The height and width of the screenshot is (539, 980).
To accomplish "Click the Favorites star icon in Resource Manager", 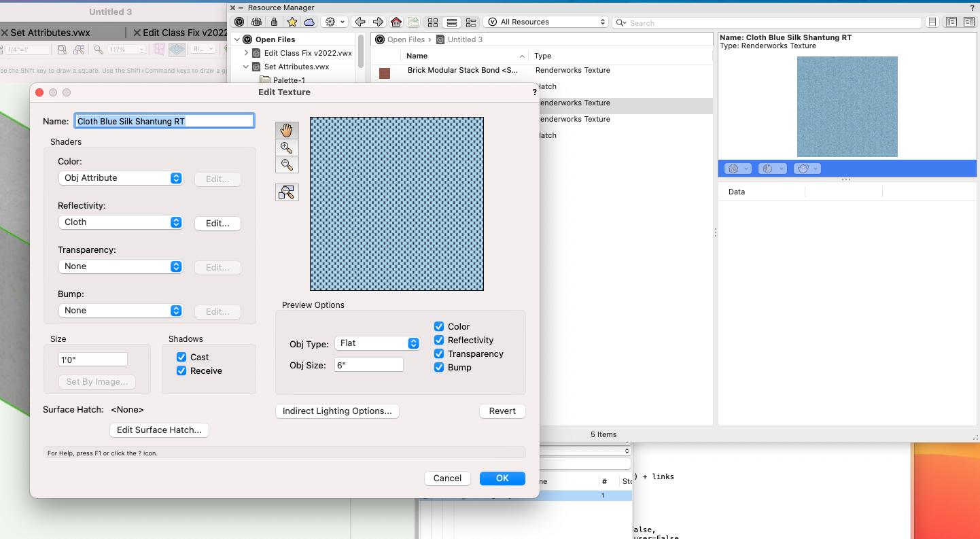I will pos(292,21).
